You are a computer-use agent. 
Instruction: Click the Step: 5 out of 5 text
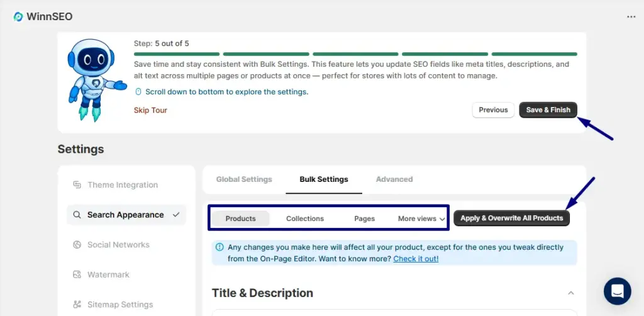coord(162,43)
